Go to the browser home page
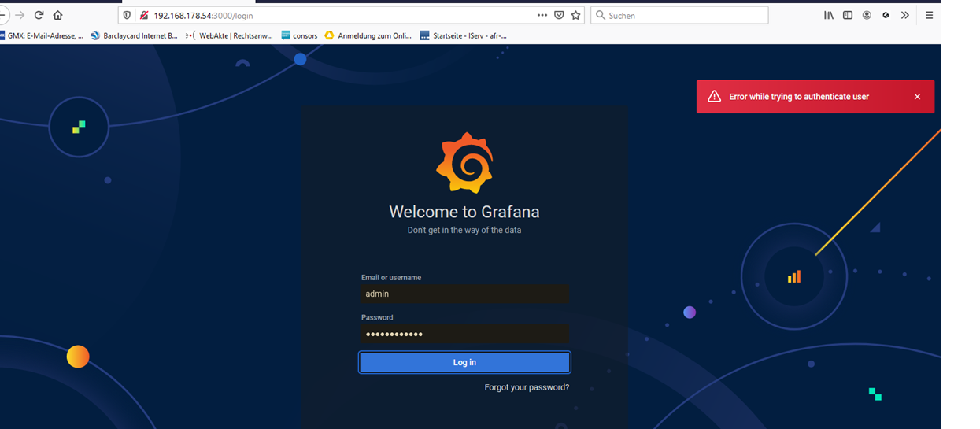Viewport: 980px width, 429px height. pyautogui.click(x=58, y=15)
